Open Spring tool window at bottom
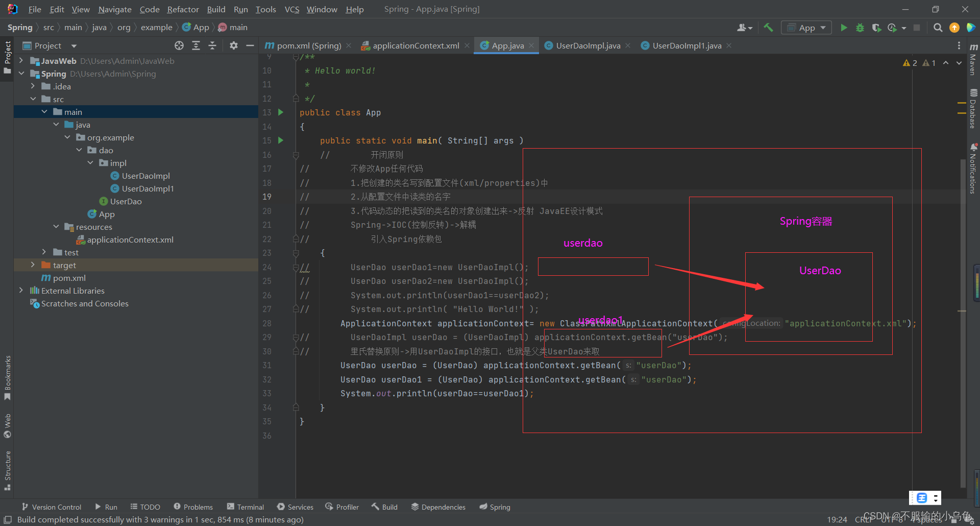The height and width of the screenshot is (526, 980). (x=495, y=507)
